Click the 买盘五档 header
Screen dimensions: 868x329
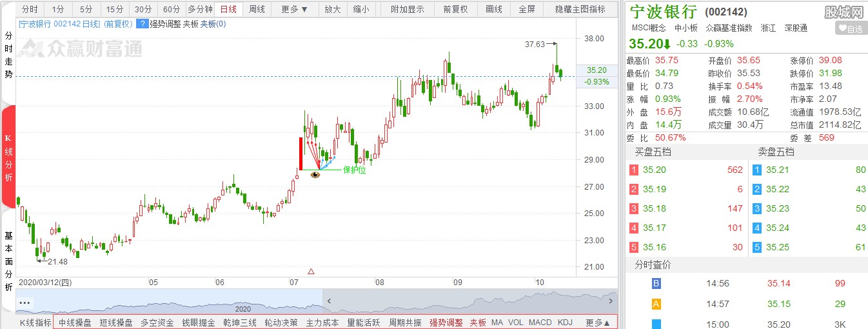(653, 152)
